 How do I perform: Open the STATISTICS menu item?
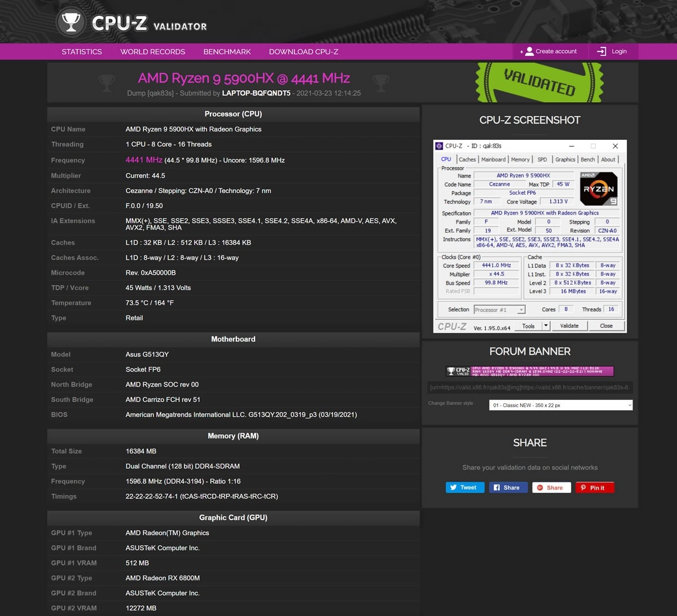(x=82, y=51)
